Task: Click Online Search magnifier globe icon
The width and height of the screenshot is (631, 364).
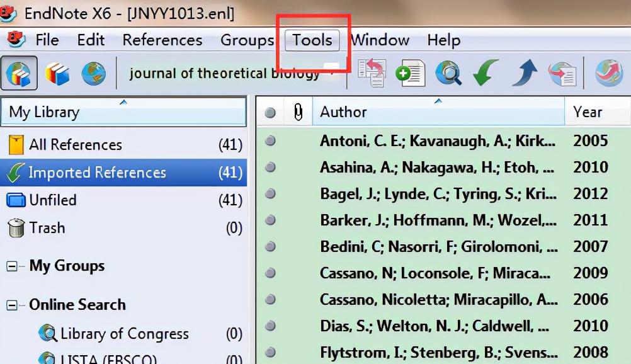Action: 448,73
